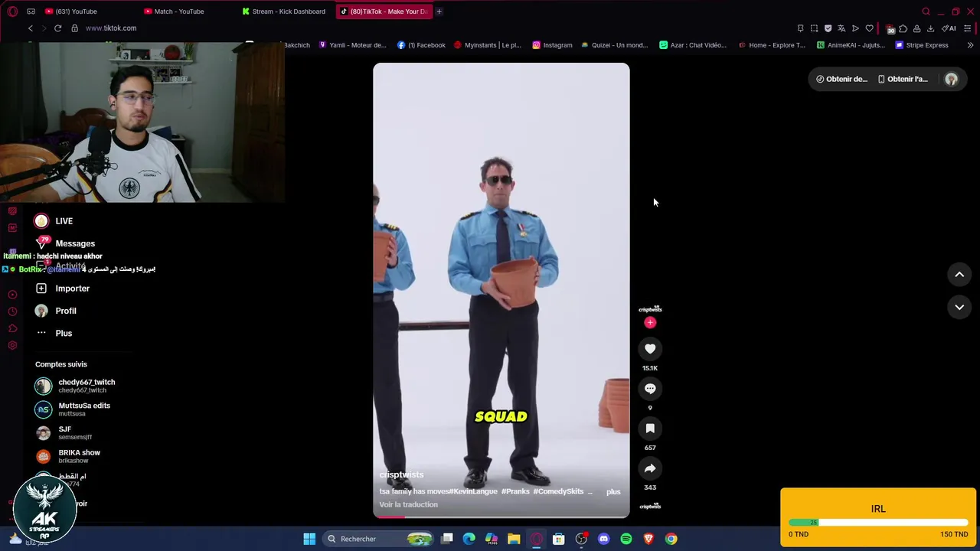Image resolution: width=980 pixels, height=551 pixels.
Task: Go to next video with down chevron
Action: (959, 307)
